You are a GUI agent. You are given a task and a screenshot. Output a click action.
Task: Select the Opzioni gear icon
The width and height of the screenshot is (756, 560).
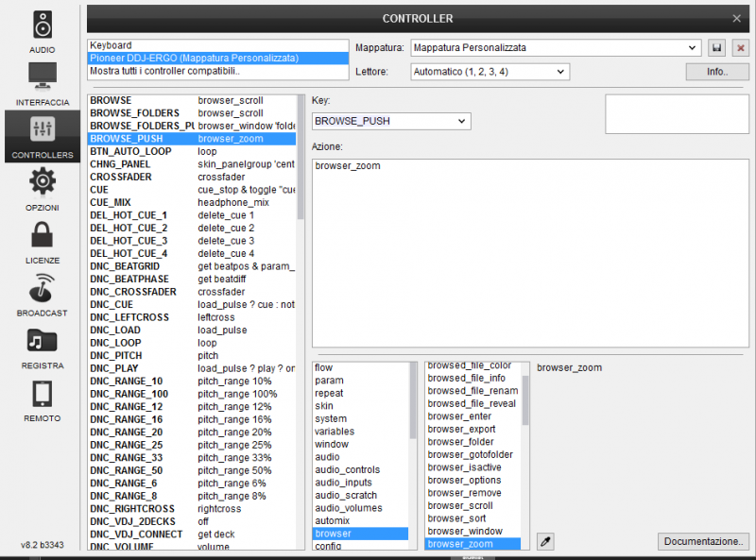(43, 187)
